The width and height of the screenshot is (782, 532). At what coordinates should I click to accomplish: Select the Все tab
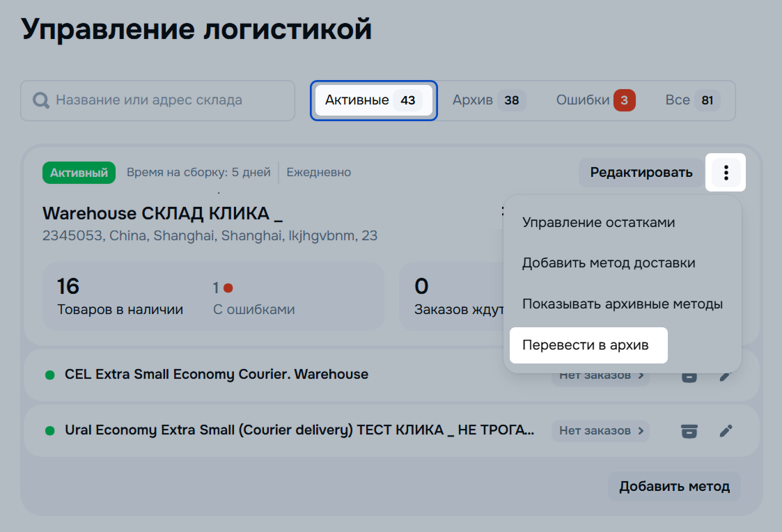click(x=691, y=100)
